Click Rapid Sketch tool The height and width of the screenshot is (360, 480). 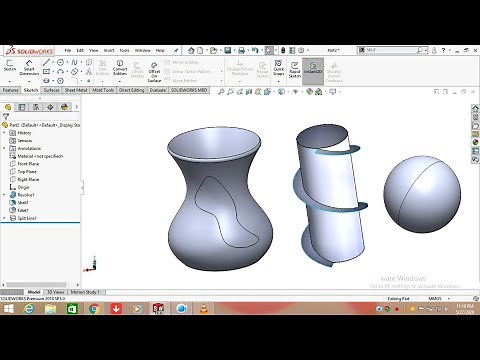[x=295, y=69]
